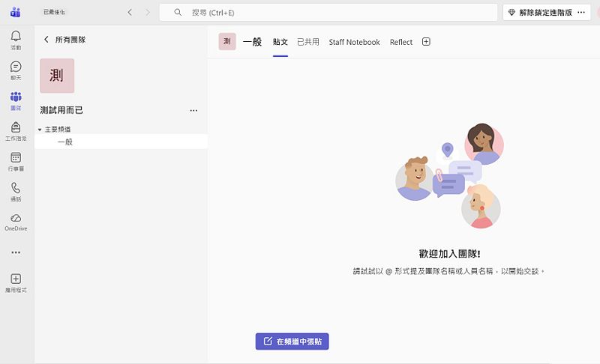Open the Reflect tab
The height and width of the screenshot is (364, 600).
coord(401,42)
